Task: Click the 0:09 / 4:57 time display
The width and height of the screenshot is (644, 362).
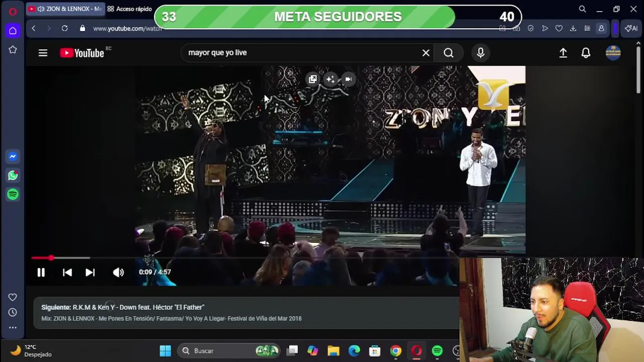Action: tap(155, 272)
